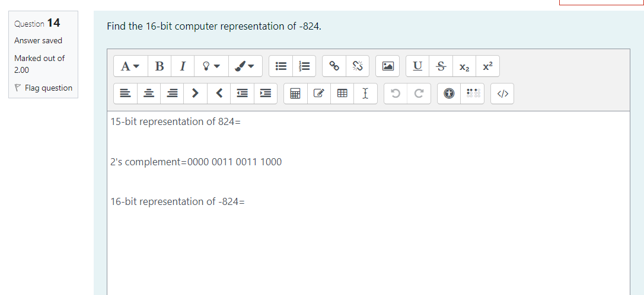Click the '15-bit representation of 824=' line

(176, 122)
